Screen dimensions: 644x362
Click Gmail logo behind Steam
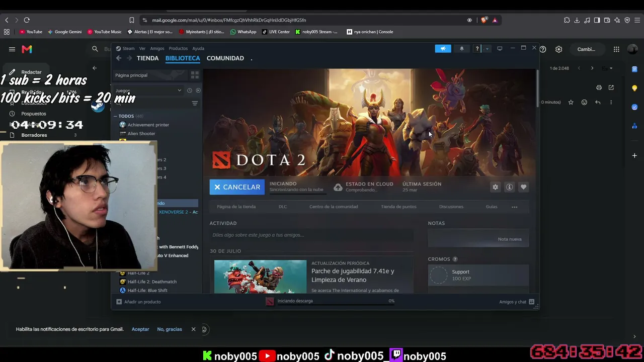[27, 49]
